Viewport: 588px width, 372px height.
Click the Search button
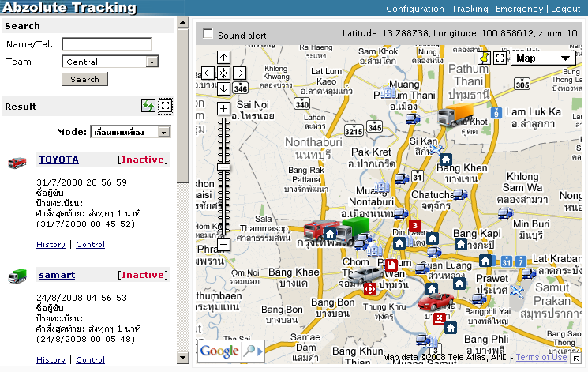84,79
